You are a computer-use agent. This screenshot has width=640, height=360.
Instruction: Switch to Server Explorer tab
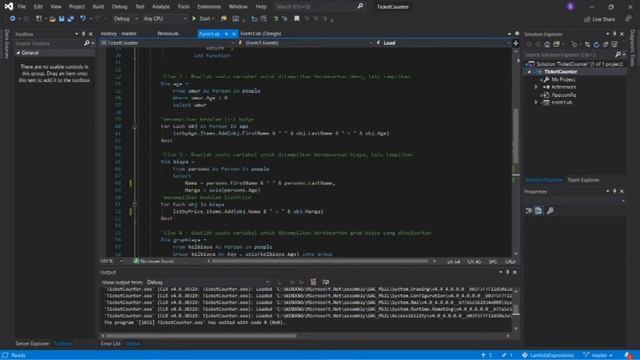[32, 344]
